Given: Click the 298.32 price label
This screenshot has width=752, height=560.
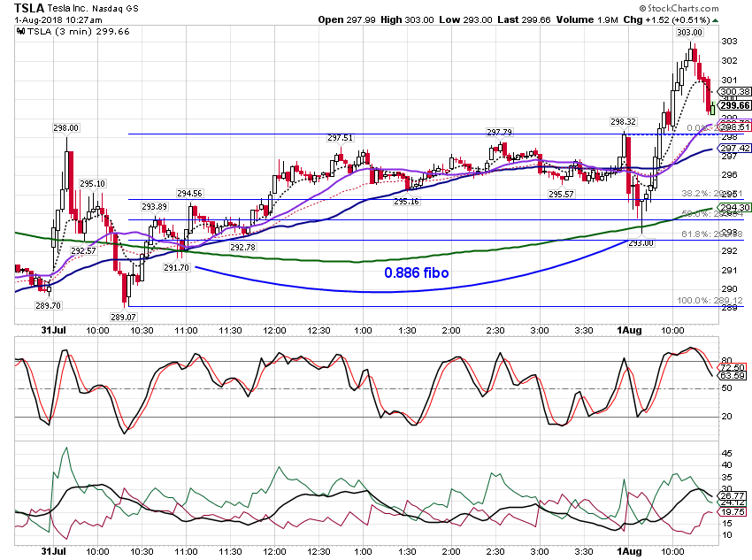Looking at the screenshot, I should coord(623,122).
